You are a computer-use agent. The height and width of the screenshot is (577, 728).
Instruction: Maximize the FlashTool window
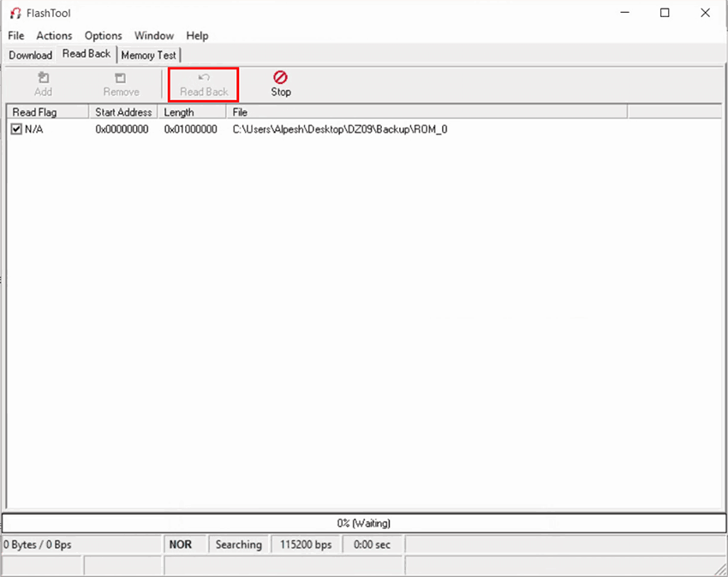[665, 13]
